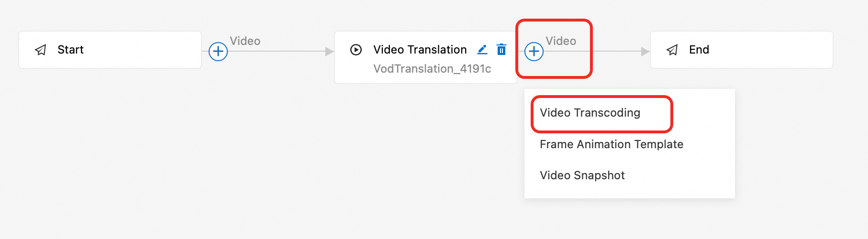Select Frame Animation Template menu option
This screenshot has height=239, width=868.
(612, 144)
